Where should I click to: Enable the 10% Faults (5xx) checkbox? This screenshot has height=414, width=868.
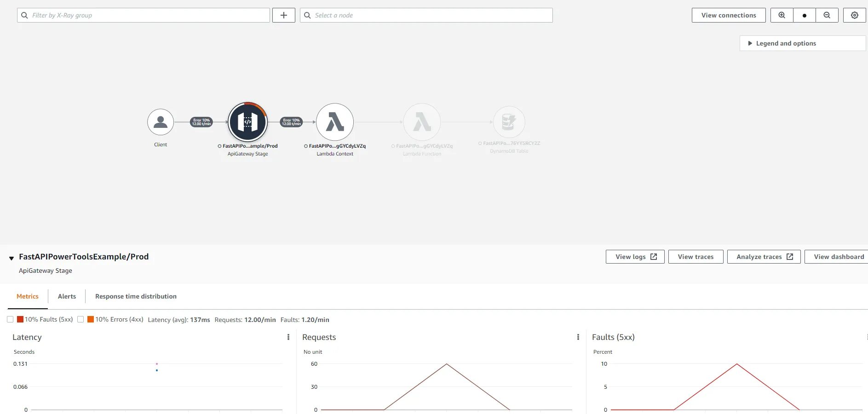pyautogui.click(x=10, y=319)
